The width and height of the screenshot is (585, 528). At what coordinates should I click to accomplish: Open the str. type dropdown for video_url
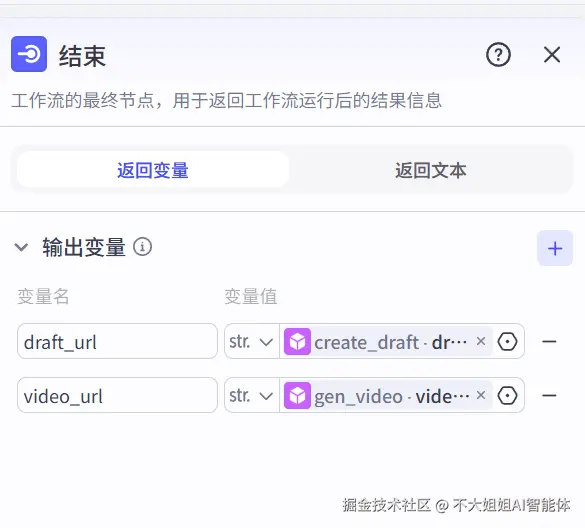(x=251, y=396)
